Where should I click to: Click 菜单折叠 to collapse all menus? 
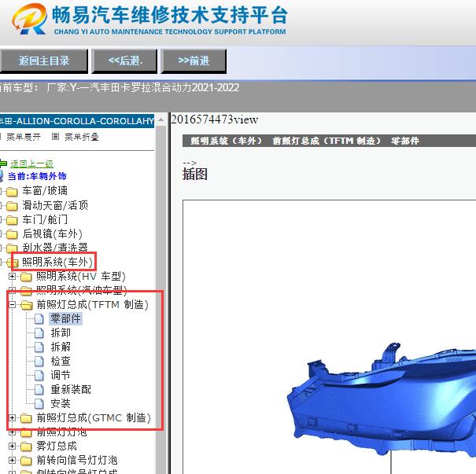tap(81, 137)
